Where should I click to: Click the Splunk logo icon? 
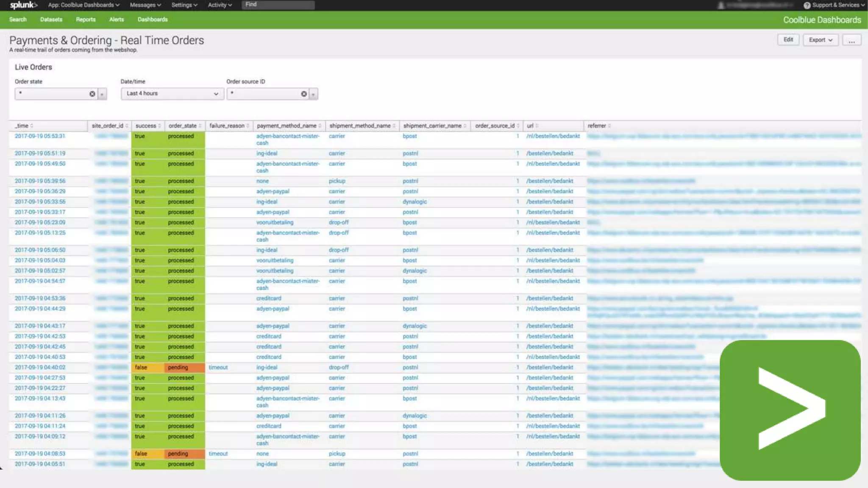[23, 5]
